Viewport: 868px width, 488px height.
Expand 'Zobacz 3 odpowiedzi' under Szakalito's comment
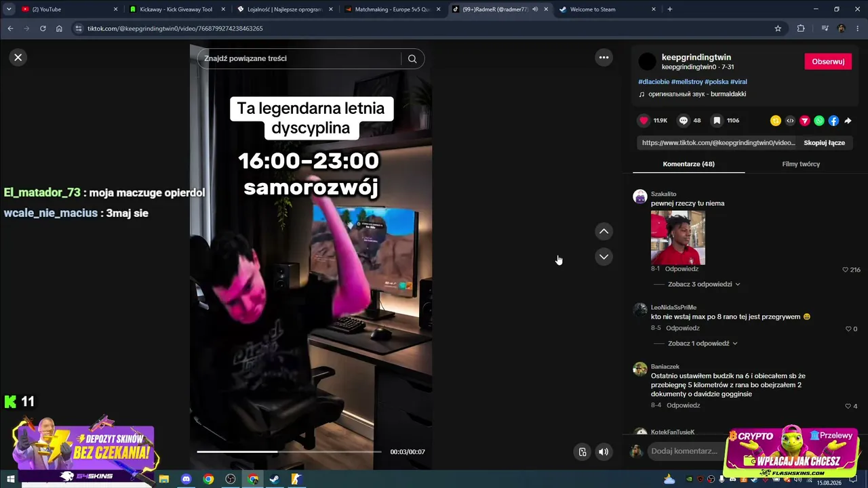coord(704,284)
